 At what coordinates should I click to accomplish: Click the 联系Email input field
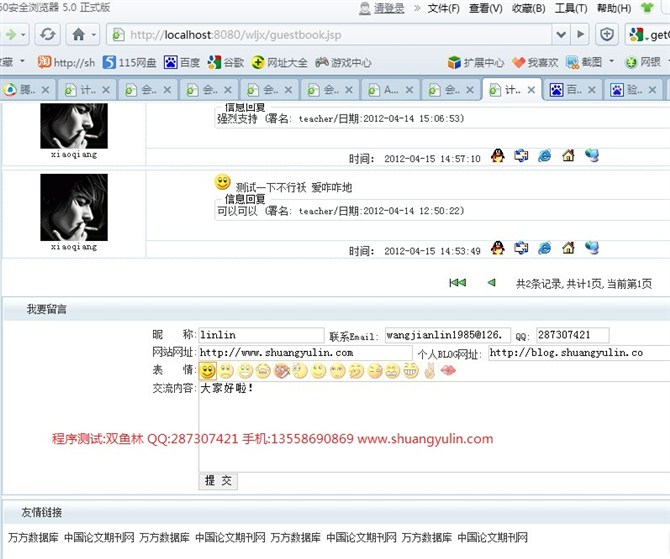[447, 335]
